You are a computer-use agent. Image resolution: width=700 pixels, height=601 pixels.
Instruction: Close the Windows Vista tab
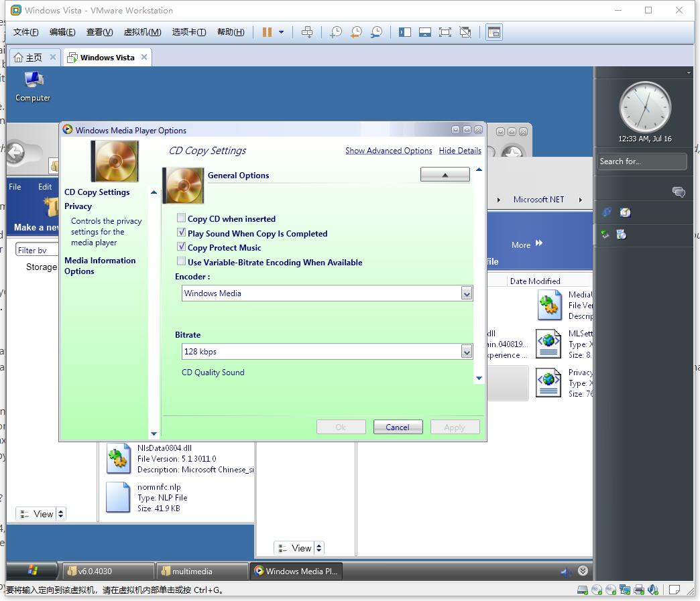coord(144,57)
